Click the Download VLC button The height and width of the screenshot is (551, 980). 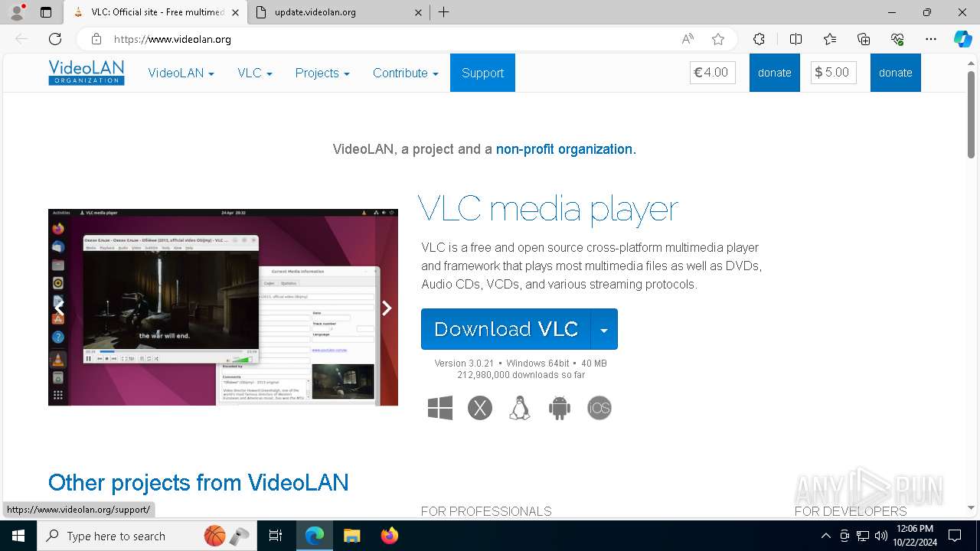click(x=506, y=329)
